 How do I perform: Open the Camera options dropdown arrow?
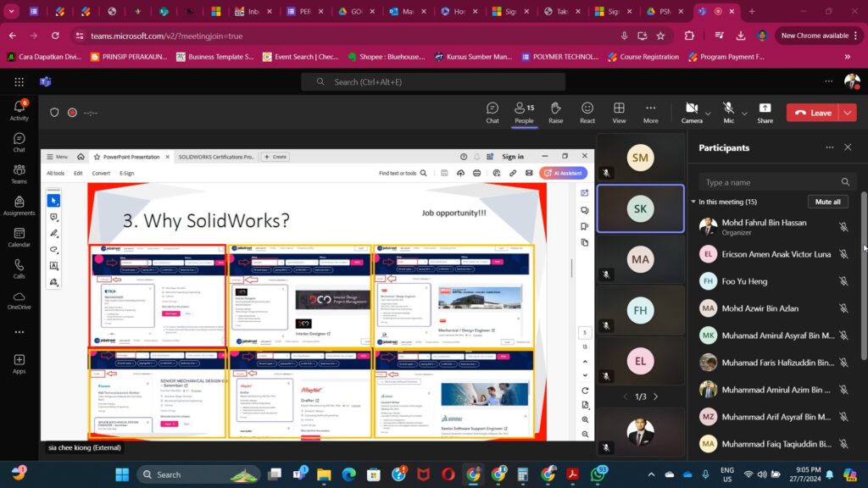click(x=708, y=114)
